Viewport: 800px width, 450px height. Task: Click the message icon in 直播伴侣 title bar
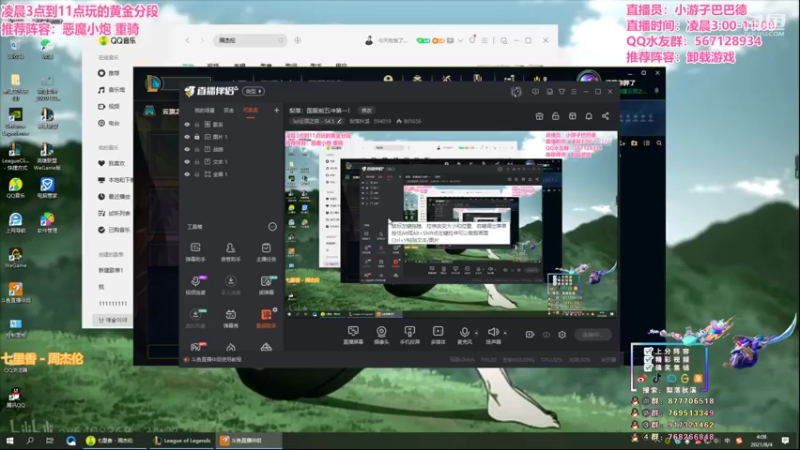535,92
